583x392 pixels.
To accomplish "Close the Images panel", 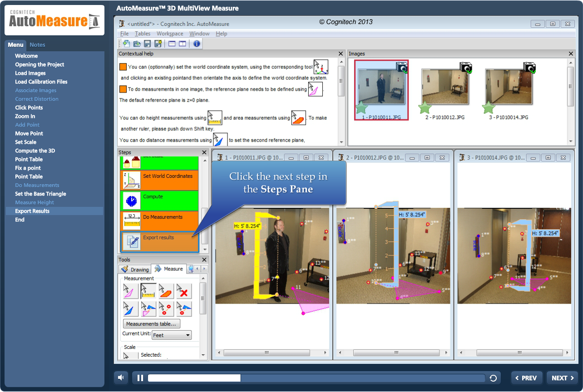I will coord(571,54).
